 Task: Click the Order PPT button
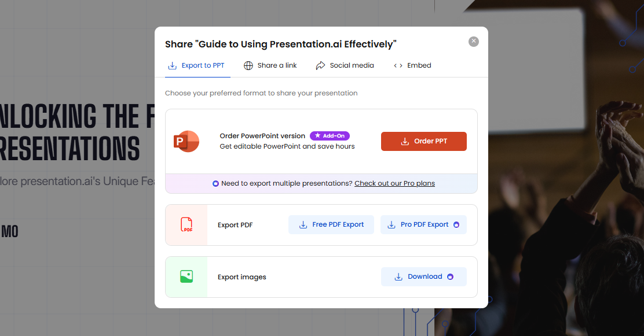[423, 141]
